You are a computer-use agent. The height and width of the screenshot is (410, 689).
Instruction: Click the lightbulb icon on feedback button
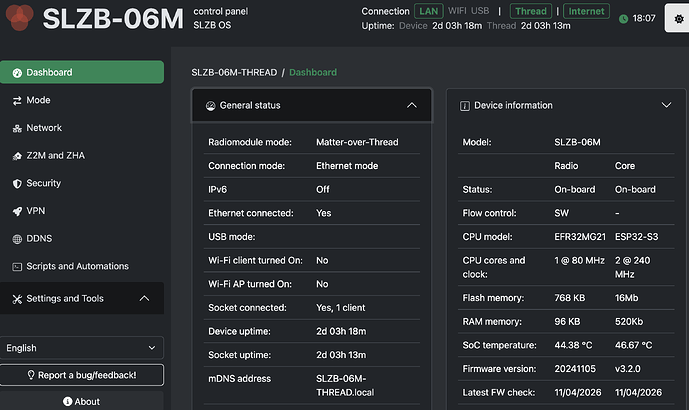(x=31, y=375)
